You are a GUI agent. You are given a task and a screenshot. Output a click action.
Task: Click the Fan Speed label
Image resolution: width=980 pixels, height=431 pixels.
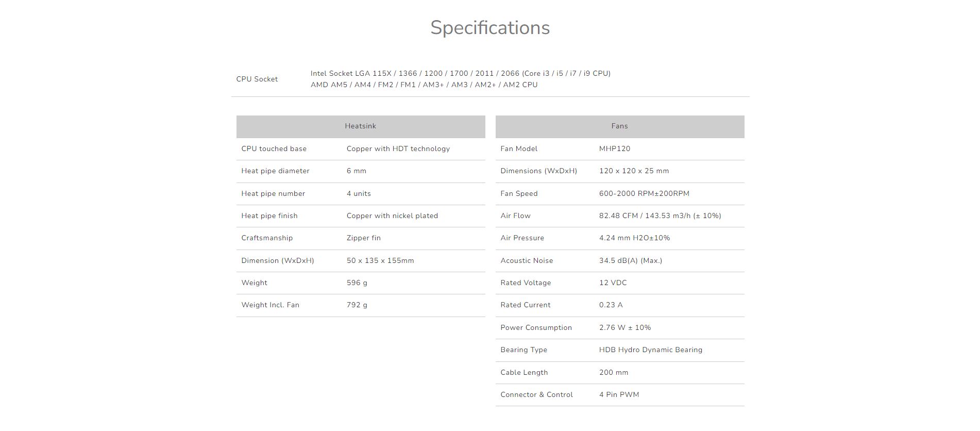[x=519, y=194]
